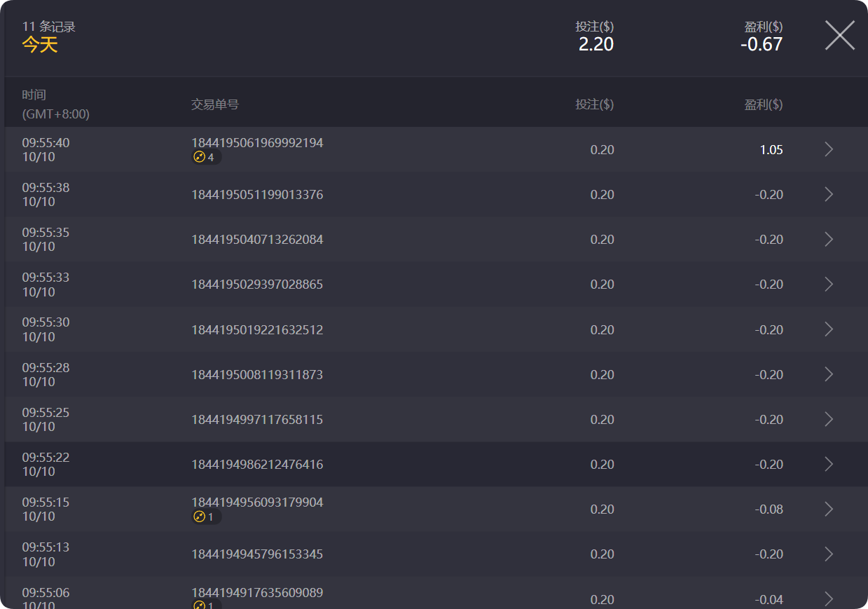Screen dimensions: 868x609
Task: Open arrow for the 09:55:13 record
Action: click(x=829, y=554)
